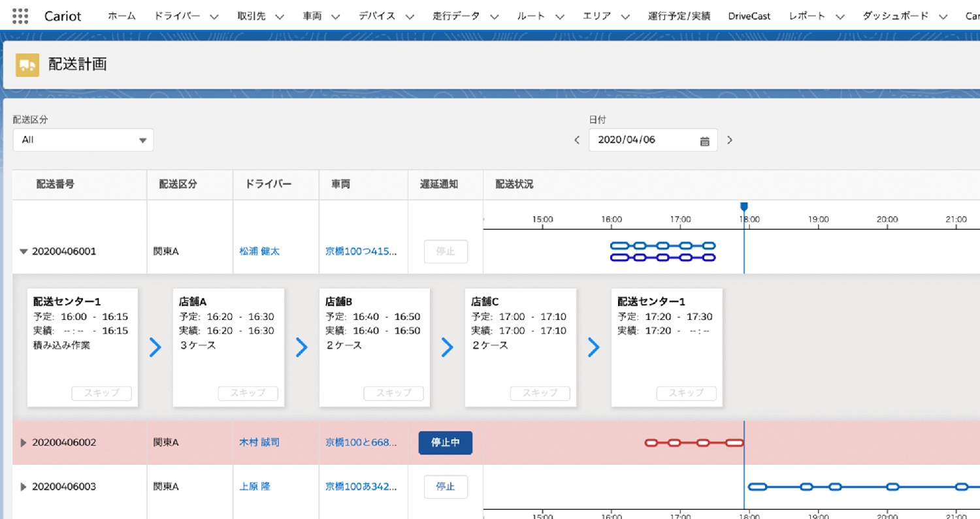Click the current time marker on timeline
980x519 pixels.
tap(743, 207)
